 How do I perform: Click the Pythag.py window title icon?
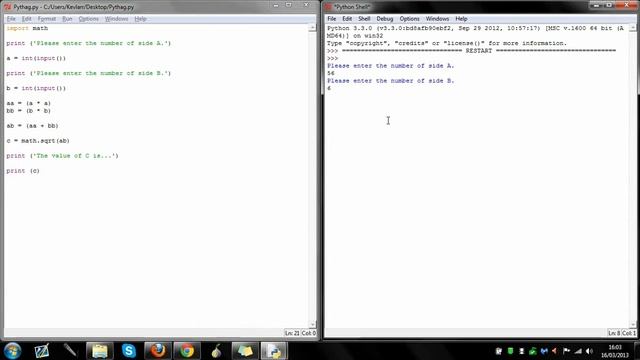point(8,7)
